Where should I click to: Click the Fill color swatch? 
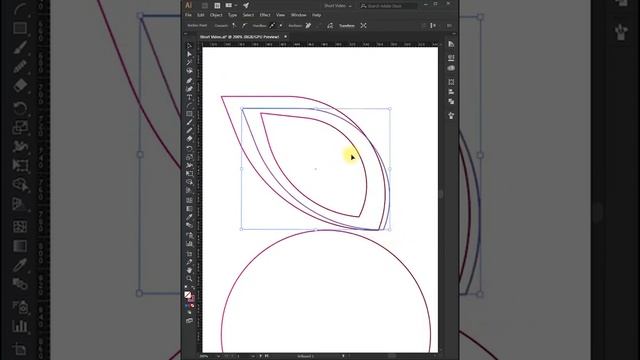[x=188, y=294]
